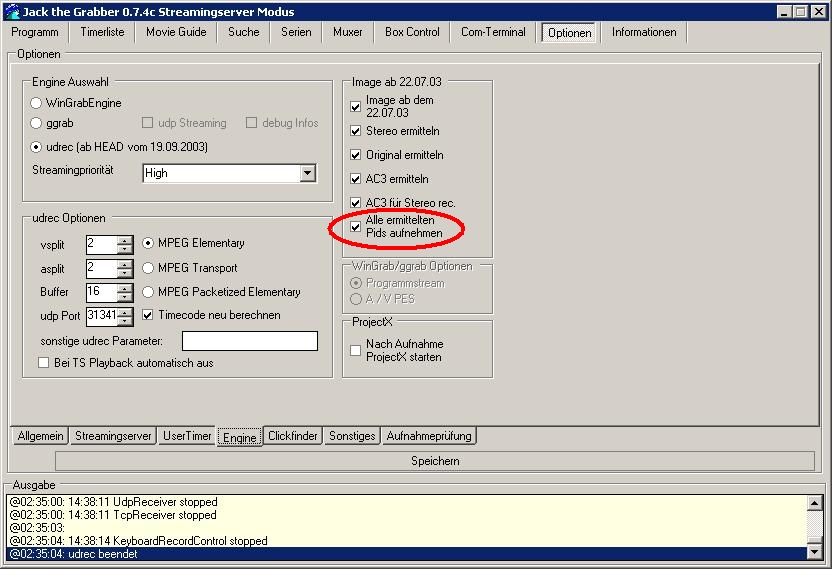The height and width of the screenshot is (569, 832).
Task: Open the Clickfinder options sub-tab
Action: pos(292,436)
